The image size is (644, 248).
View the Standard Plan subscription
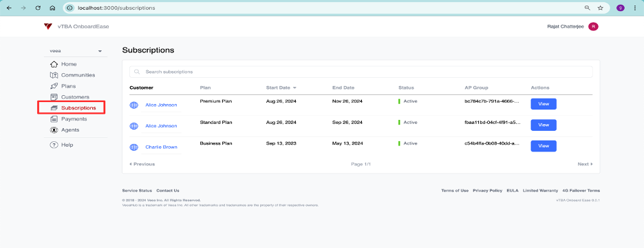(x=544, y=125)
